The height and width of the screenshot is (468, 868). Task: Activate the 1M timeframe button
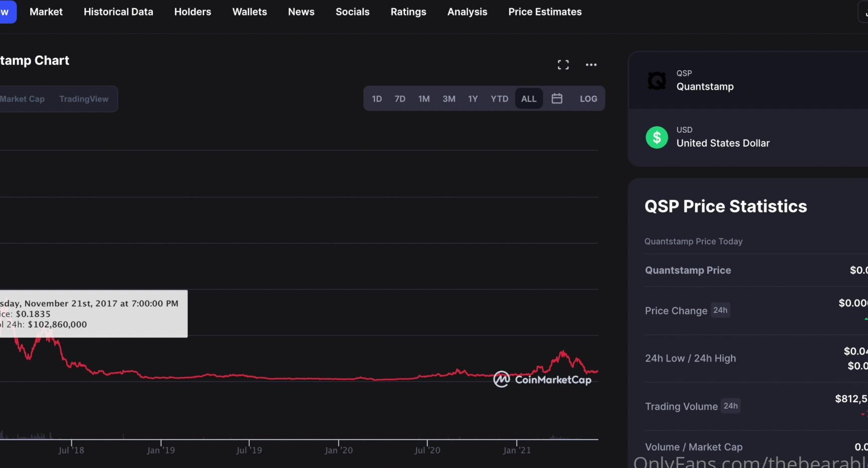[424, 99]
